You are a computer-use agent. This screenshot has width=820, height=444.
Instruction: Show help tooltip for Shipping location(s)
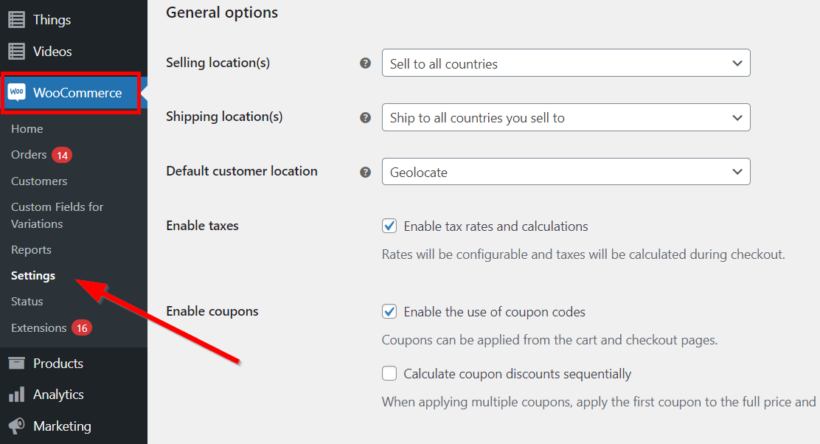pyautogui.click(x=365, y=118)
